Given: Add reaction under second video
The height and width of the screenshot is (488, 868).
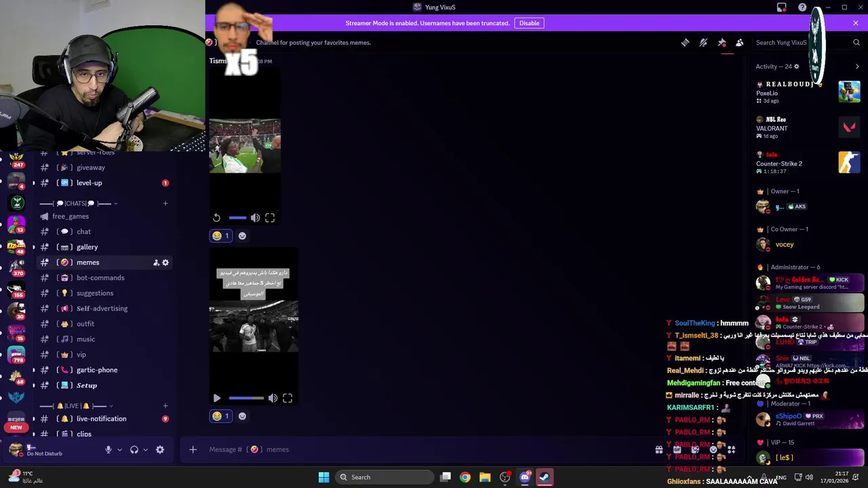Looking at the screenshot, I should [242, 416].
